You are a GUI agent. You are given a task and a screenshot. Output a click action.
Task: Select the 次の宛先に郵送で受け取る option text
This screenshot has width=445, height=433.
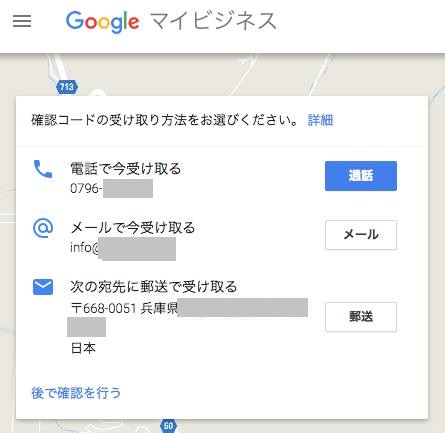click(154, 287)
